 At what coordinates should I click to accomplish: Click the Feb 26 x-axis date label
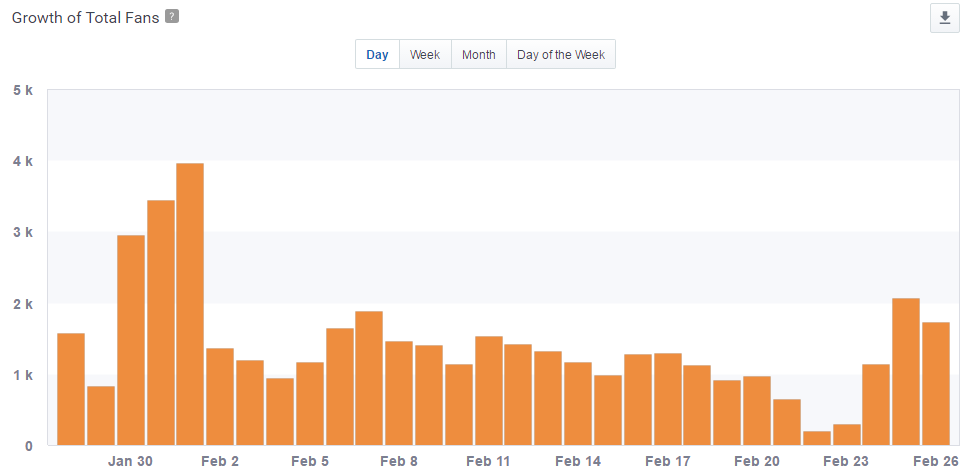click(935, 461)
